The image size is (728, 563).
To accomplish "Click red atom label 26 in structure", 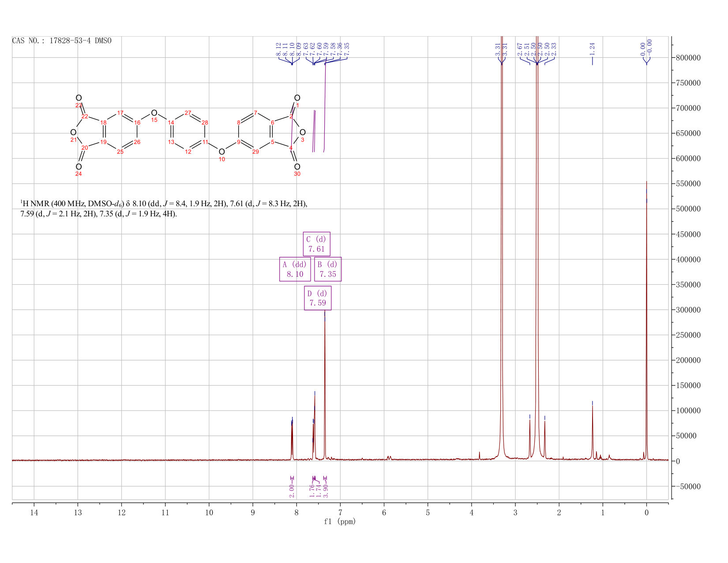I will 137,142.
